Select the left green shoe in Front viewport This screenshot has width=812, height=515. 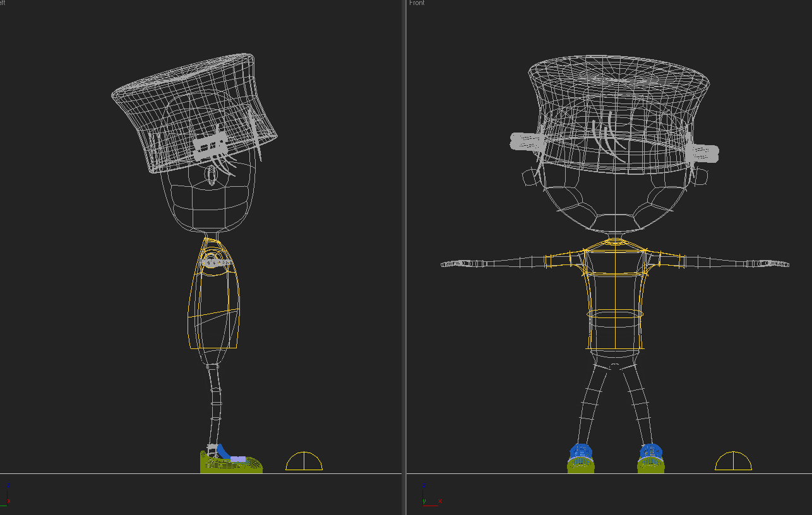(581, 466)
